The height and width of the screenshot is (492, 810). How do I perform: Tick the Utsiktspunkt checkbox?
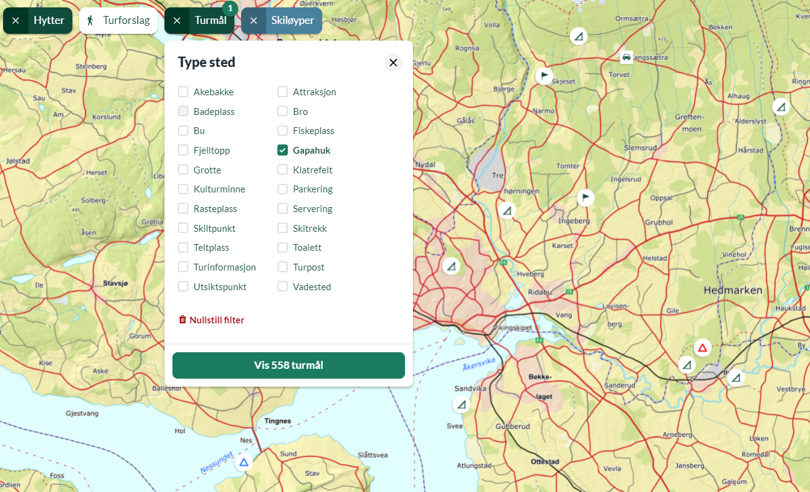point(183,286)
